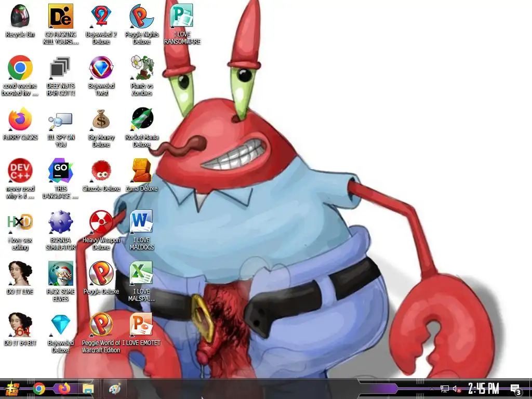Click the muted volume tray icon
The height and width of the screenshot is (399, 532).
click(457, 389)
